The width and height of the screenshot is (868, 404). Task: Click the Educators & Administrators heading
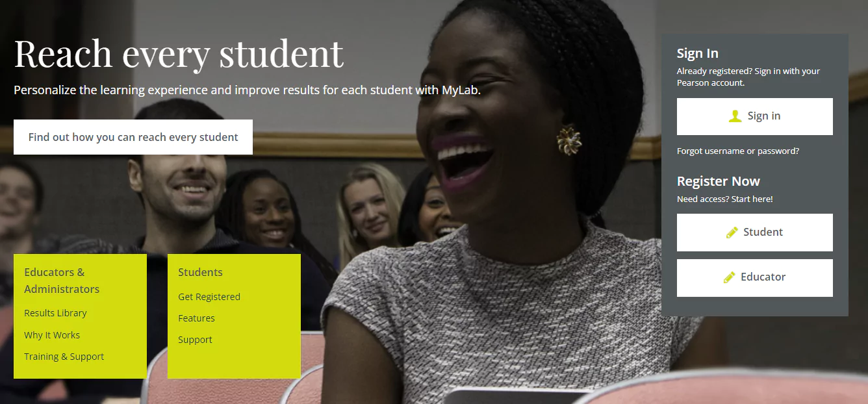(62, 281)
